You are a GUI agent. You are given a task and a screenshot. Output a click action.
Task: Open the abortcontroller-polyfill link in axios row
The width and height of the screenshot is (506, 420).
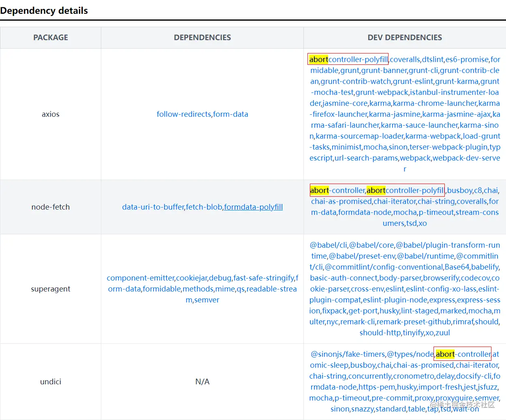click(348, 59)
